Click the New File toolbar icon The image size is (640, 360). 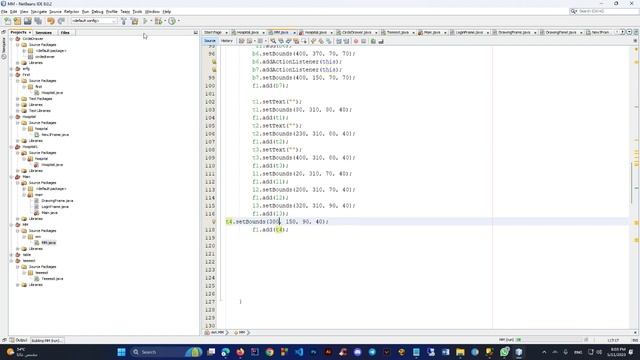[7, 21]
